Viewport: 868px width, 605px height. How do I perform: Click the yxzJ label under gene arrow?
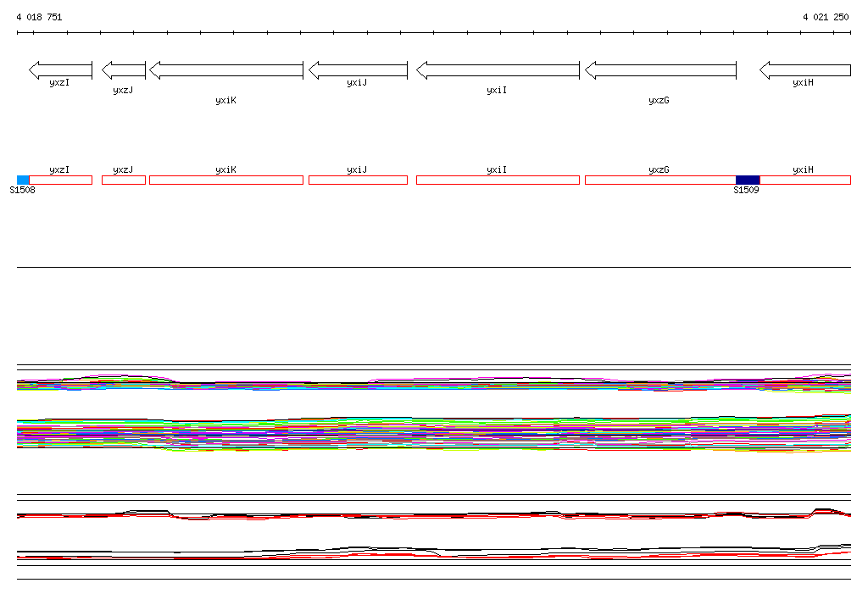tap(123, 90)
